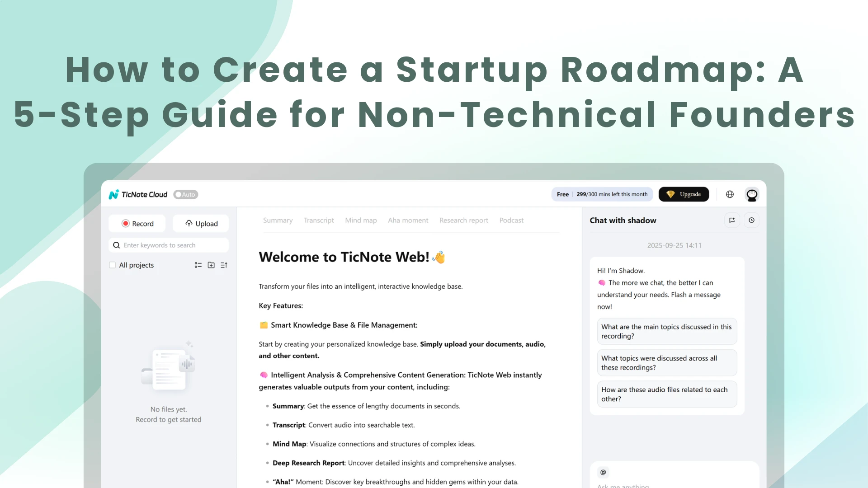
Task: Click the search magnifier icon
Action: pos(116,245)
